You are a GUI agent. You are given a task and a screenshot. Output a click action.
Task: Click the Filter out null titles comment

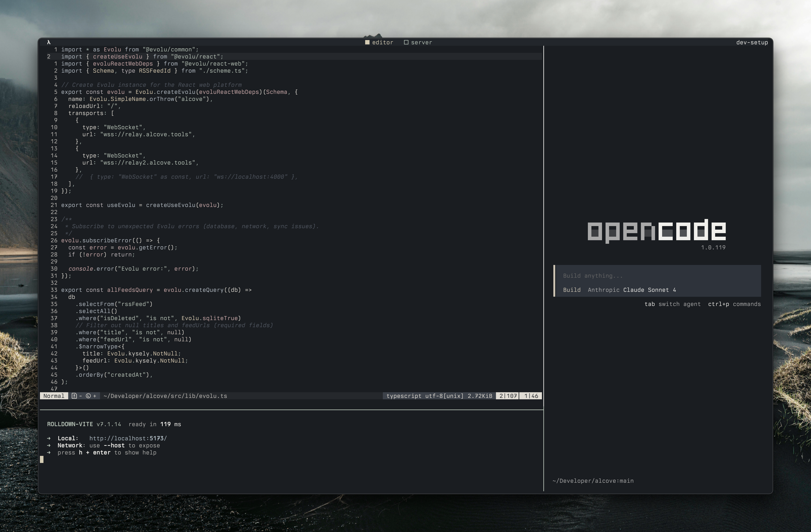(x=174, y=325)
